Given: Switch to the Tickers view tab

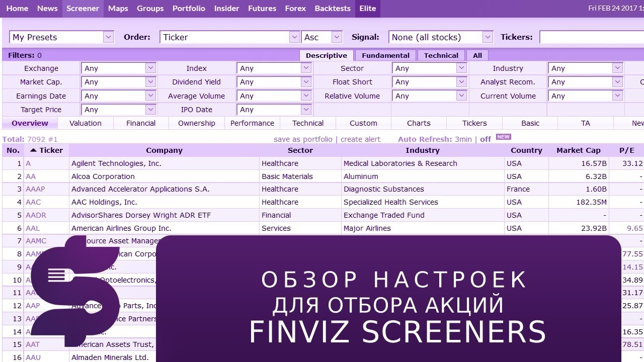Looking at the screenshot, I should [474, 123].
